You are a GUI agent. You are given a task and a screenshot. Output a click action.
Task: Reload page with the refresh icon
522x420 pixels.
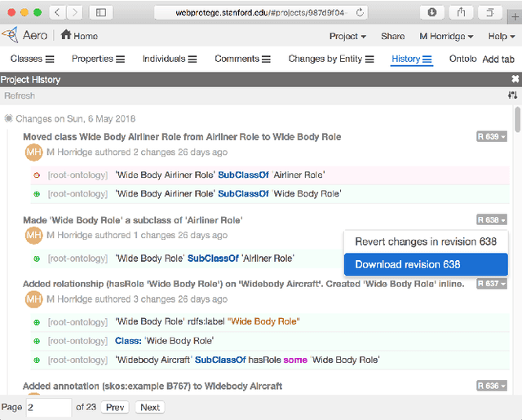(361, 12)
